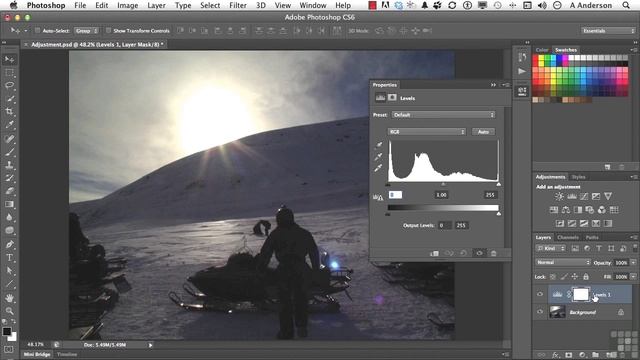This screenshot has height=360, width=640.
Task: Toggle lock all in Layers panel
Action: point(586,277)
